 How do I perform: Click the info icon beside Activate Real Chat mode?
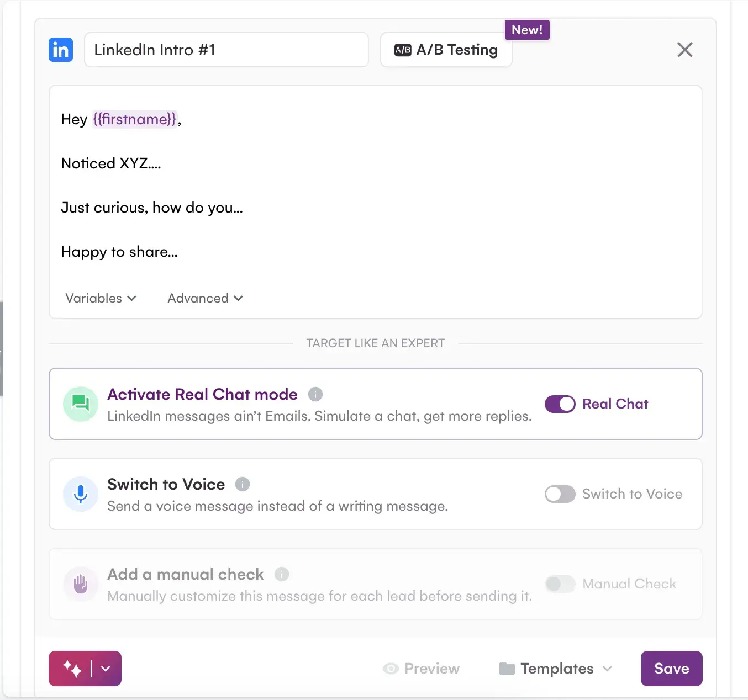pos(315,394)
